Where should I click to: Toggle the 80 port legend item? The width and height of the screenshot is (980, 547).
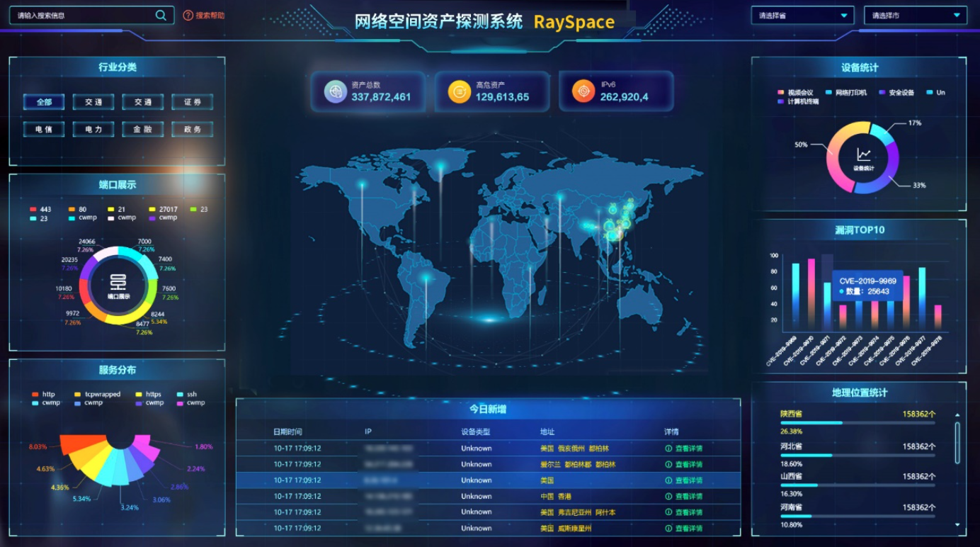tap(77, 210)
